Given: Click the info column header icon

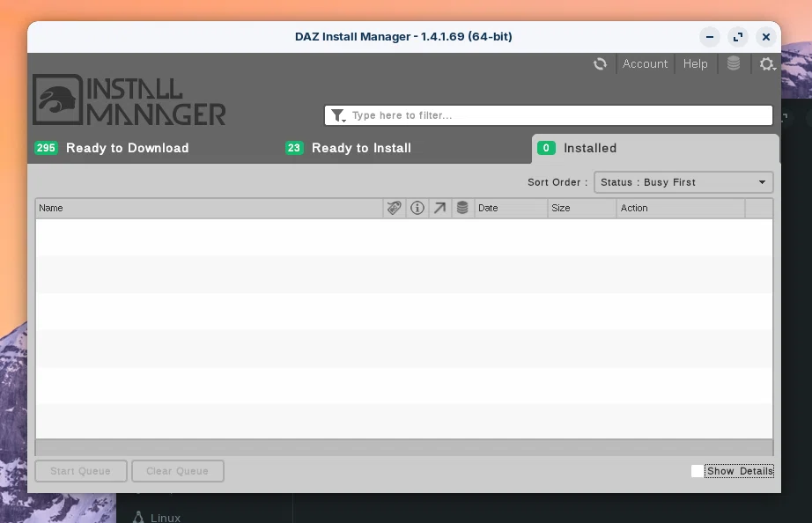Looking at the screenshot, I should point(417,208).
